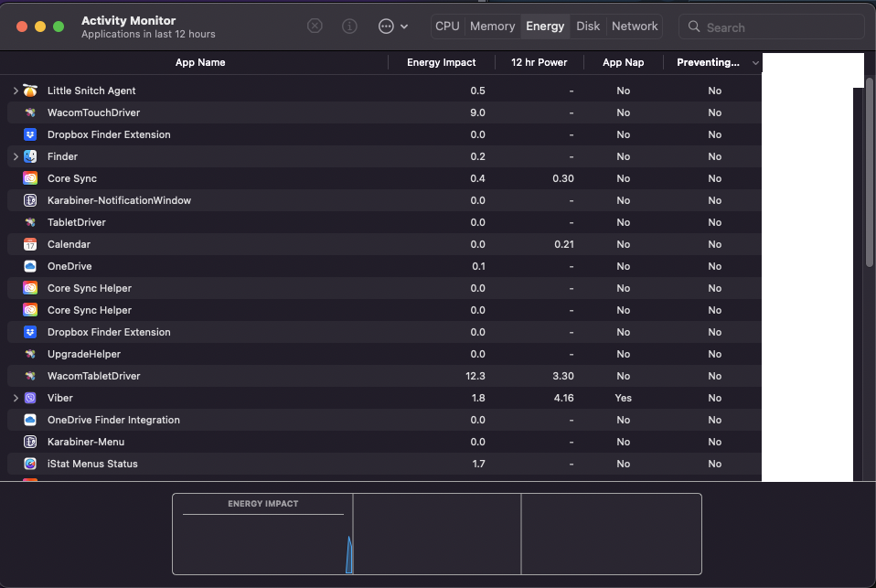Switch to the Memory tab
The image size is (876, 588).
tap(492, 27)
